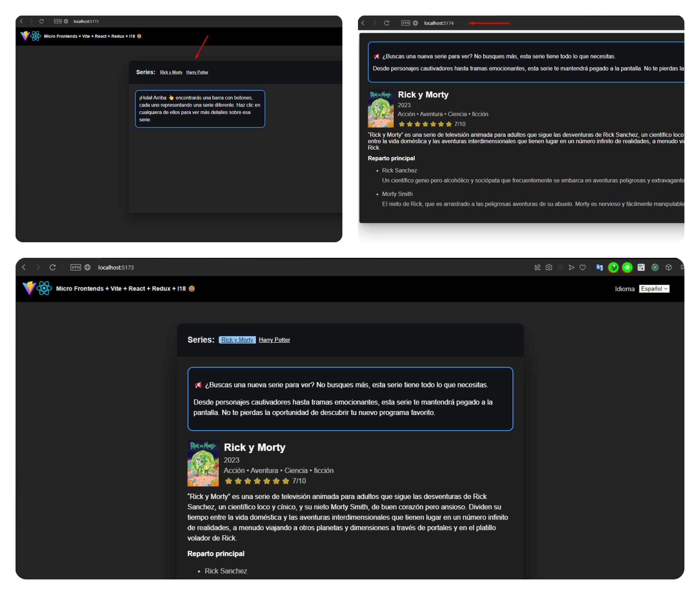Click 'Rick y Morty' heading in localhost:5174 window
Screen dimensions: 700x595
(423, 95)
